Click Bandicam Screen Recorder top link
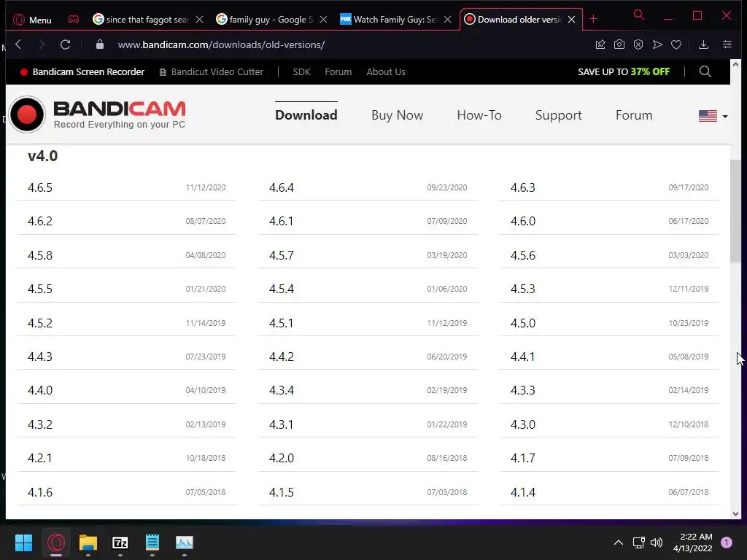 click(x=82, y=72)
